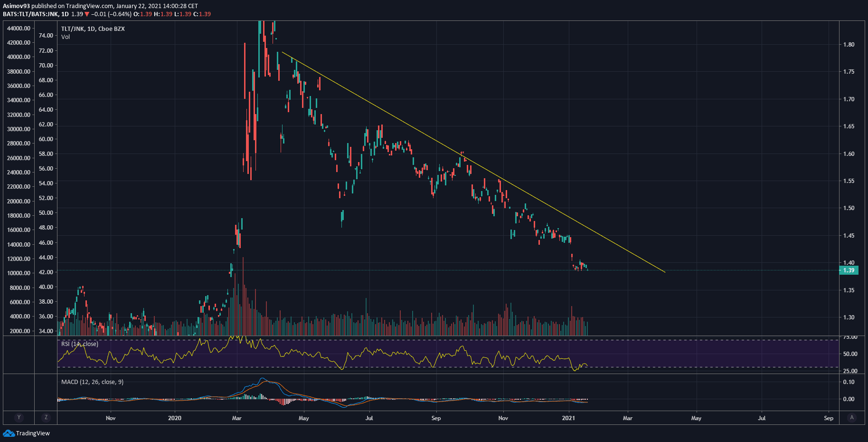The width and height of the screenshot is (868, 442).
Task: Click the green 1.39 current price tag
Action: point(849,270)
